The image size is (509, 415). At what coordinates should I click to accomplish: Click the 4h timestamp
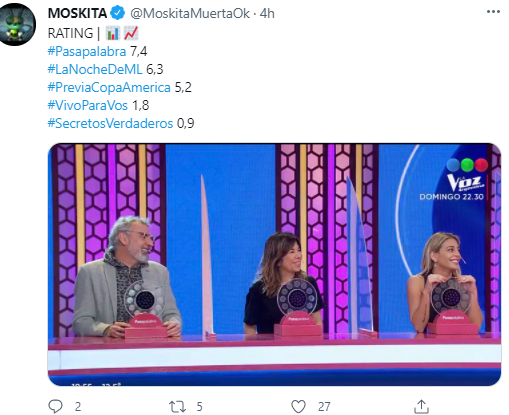pyautogui.click(x=267, y=13)
